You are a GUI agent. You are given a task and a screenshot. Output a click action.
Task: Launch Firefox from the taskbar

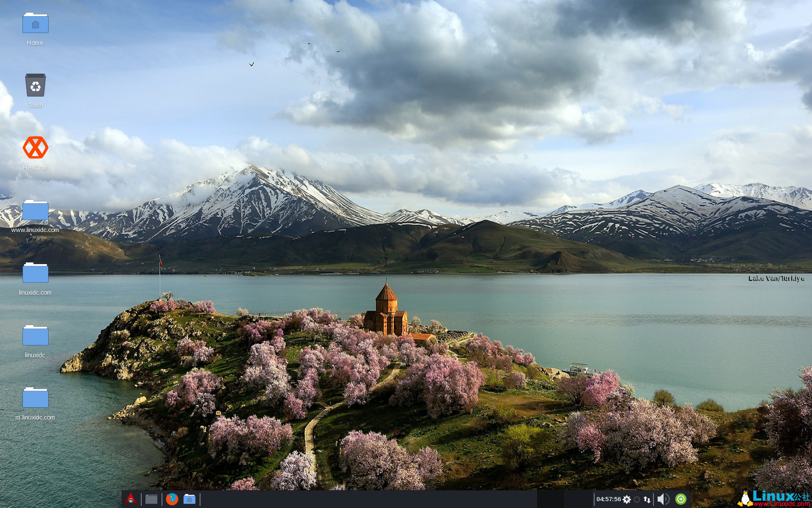pyautogui.click(x=172, y=499)
